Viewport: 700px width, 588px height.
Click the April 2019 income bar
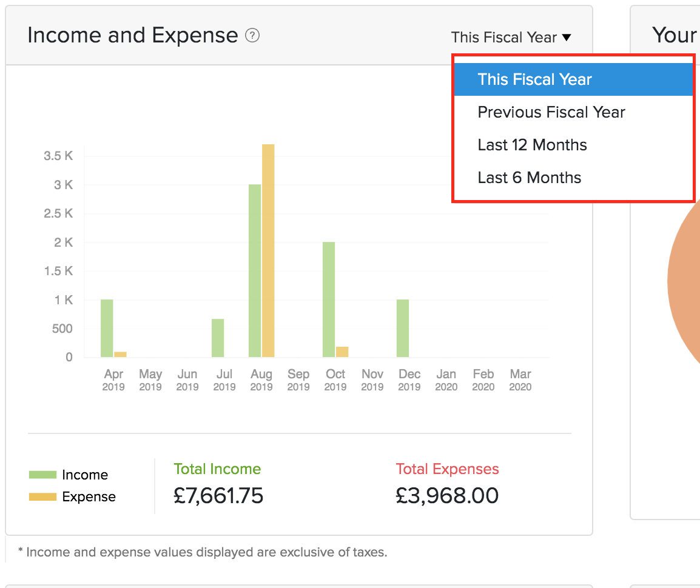(x=107, y=328)
